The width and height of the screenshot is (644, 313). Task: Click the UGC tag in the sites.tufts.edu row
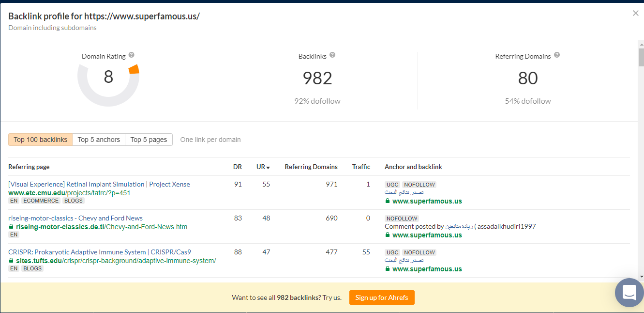coord(392,252)
